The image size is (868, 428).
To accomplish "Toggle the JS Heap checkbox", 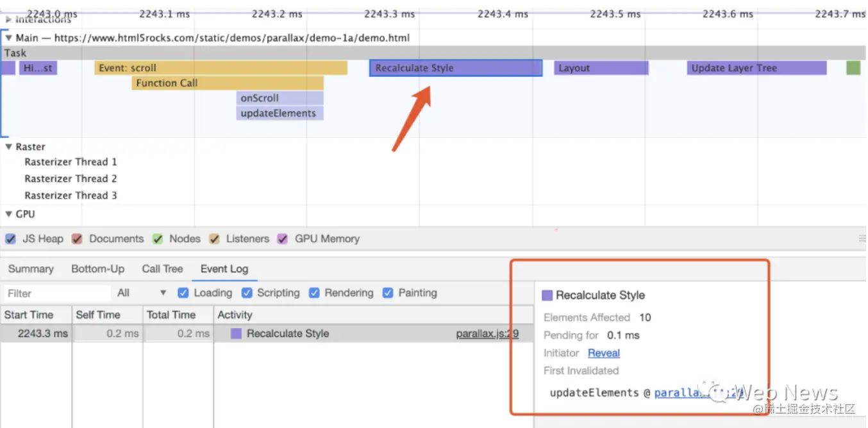I will (x=10, y=239).
